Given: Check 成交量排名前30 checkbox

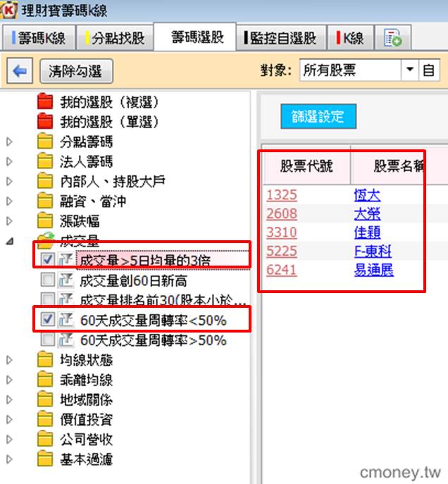Looking at the screenshot, I should tap(47, 299).
